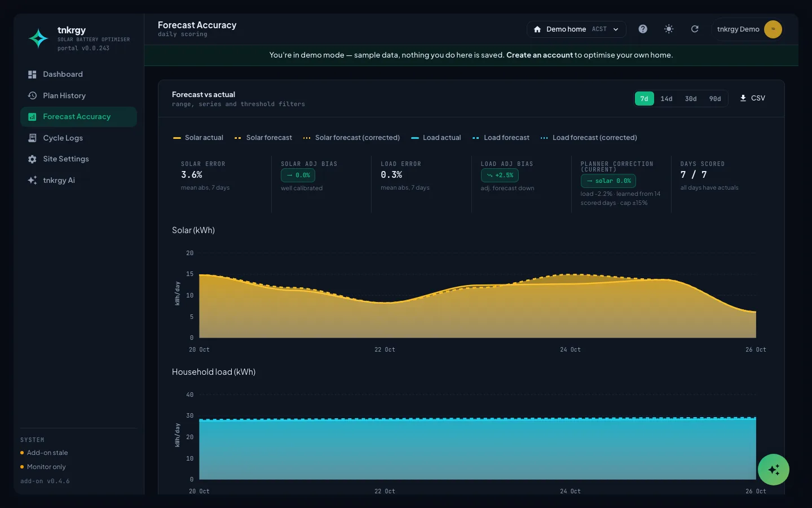Switch range to 90d
812x508 pixels.
tap(715, 99)
